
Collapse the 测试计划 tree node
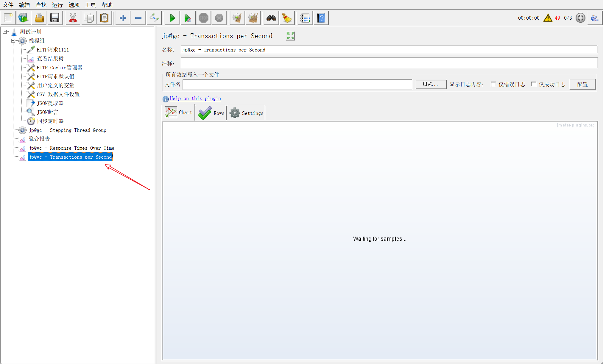[5, 32]
